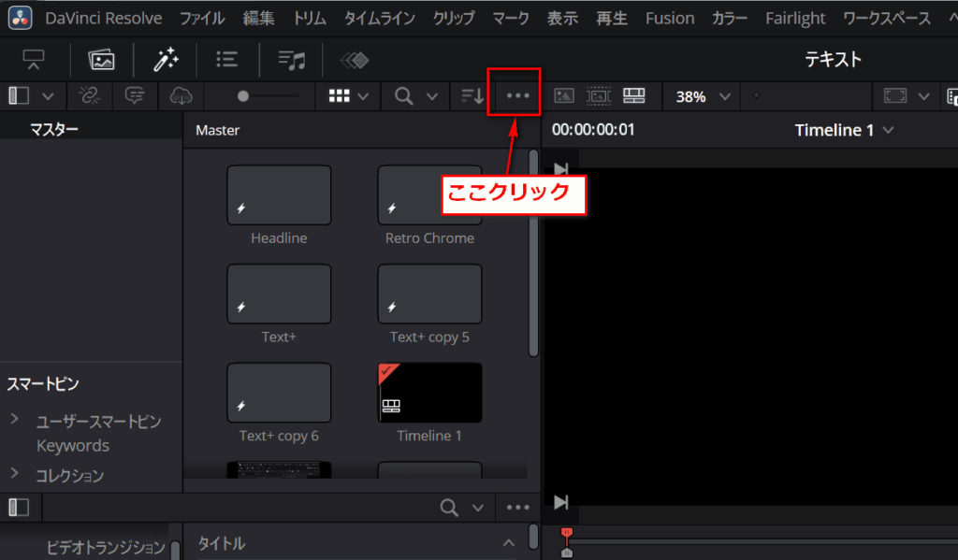Screen dimensions: 958x560
Task: Select the Retro Chrome clip thumbnail
Action: [x=429, y=195]
